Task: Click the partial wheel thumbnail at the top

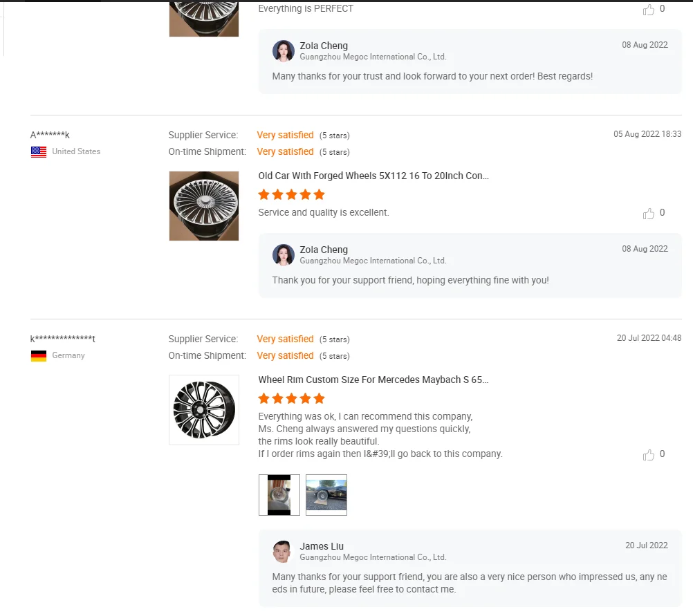Action: (204, 18)
